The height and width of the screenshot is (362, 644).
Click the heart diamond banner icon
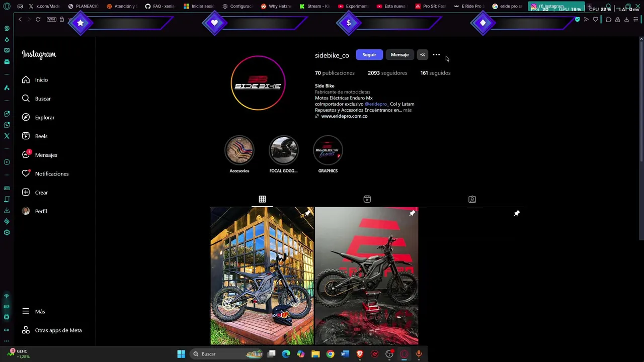[214, 23]
